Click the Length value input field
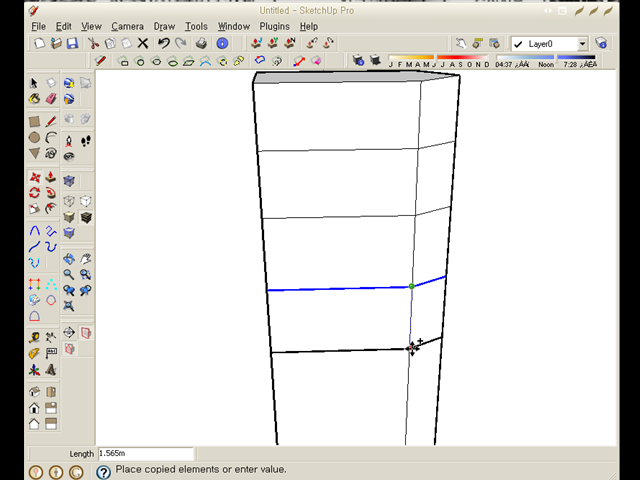The image size is (640, 480). (146, 453)
